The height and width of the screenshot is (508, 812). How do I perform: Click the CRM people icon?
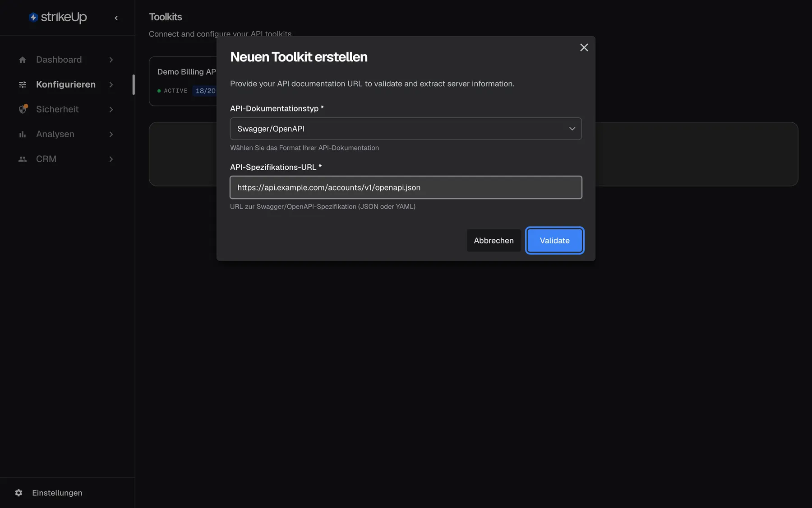click(23, 159)
